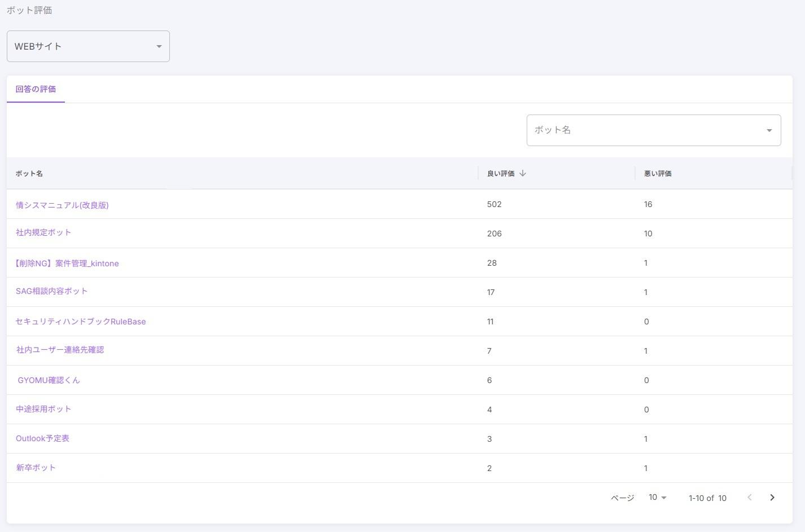Viewport: 805px width, 532px height.
Task: Switch to the 回答の評価 tab
Action: [x=36, y=89]
